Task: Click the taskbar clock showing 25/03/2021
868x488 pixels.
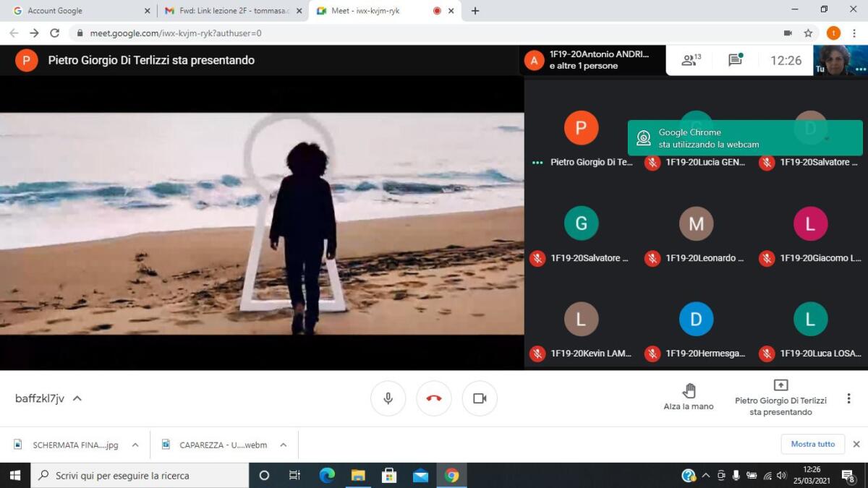Action: pos(812,475)
